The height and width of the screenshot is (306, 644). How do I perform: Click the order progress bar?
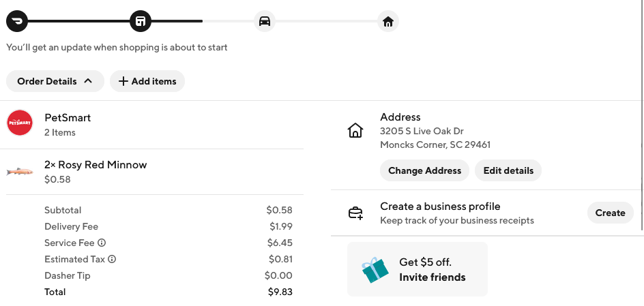pyautogui.click(x=203, y=21)
